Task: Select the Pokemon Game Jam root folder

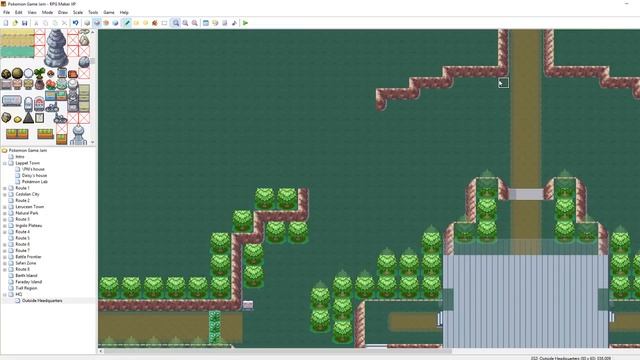Action: (x=28, y=151)
